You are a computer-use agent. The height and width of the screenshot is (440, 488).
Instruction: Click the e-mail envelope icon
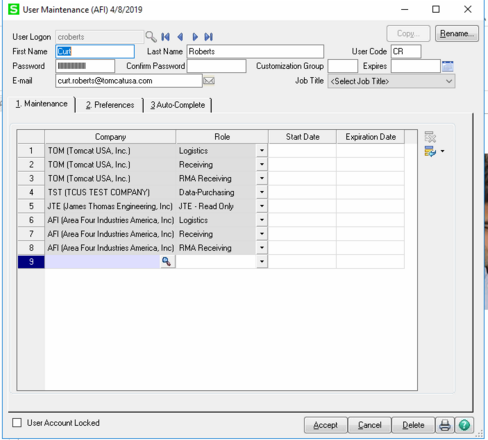pos(209,81)
